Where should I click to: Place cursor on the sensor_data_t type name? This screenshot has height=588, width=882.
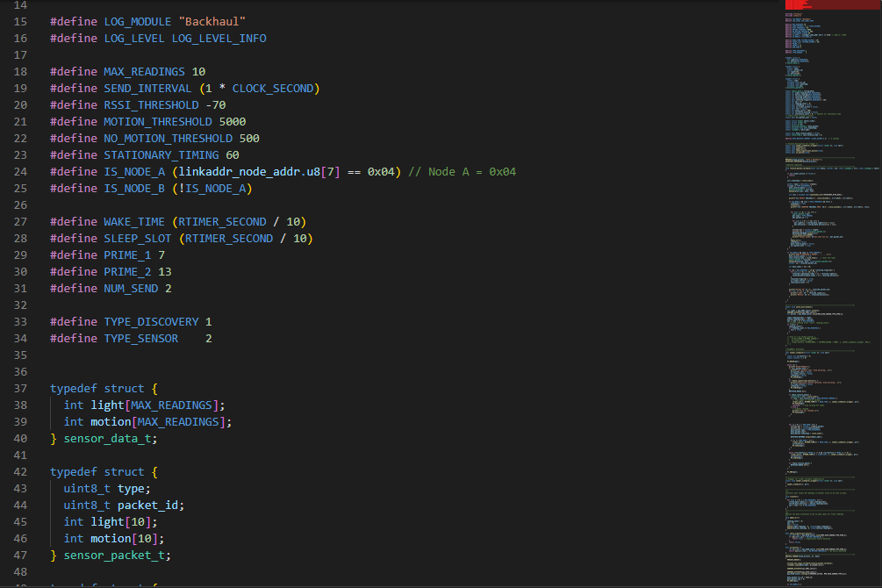tap(106, 438)
